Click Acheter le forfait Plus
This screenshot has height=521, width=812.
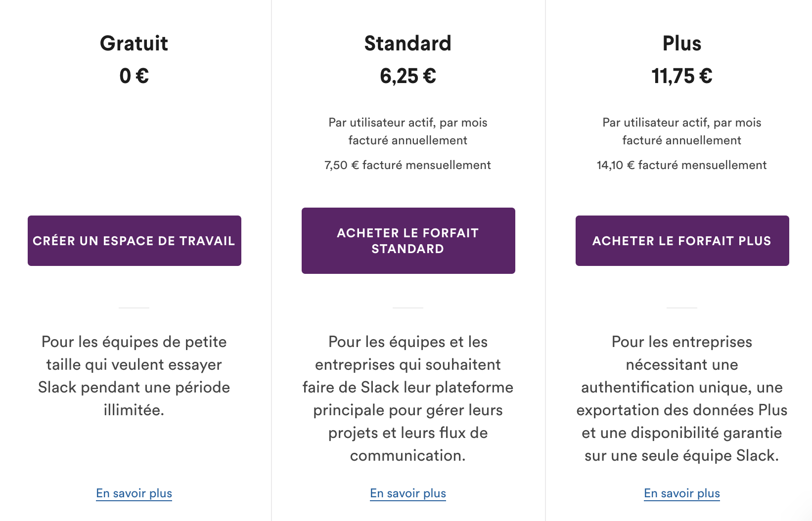[682, 241]
